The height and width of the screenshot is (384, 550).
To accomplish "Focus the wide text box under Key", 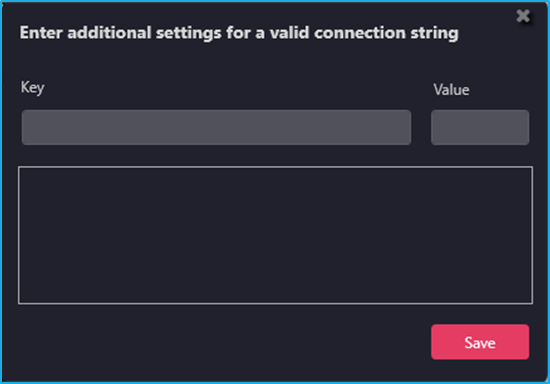I will coord(216,127).
